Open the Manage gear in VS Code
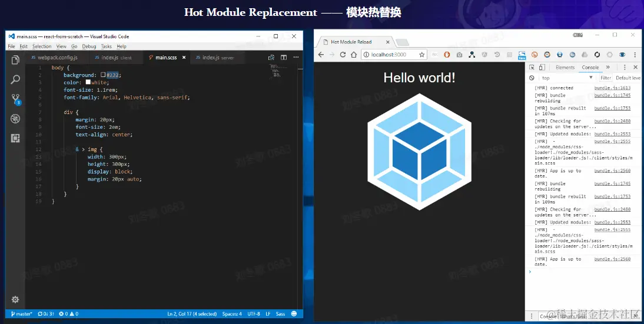This screenshot has height=324, width=644. click(x=15, y=299)
